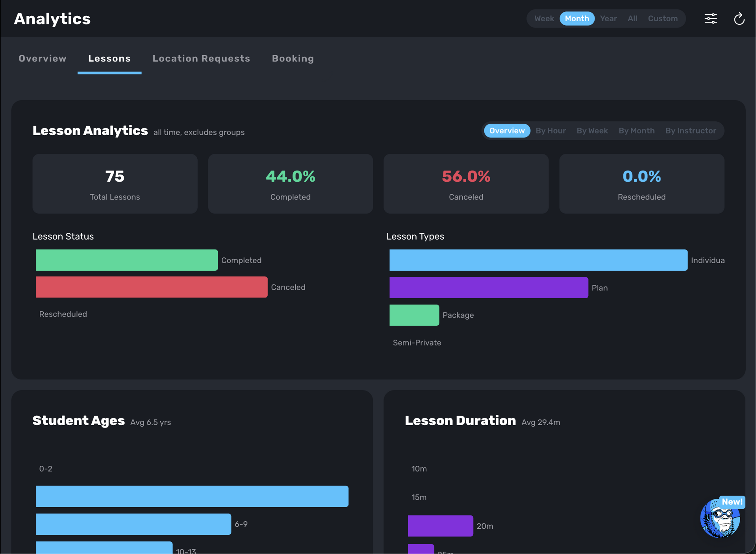Switch Lesson Analytics to By Hour
Image resolution: width=756 pixels, height=554 pixels.
550,130
